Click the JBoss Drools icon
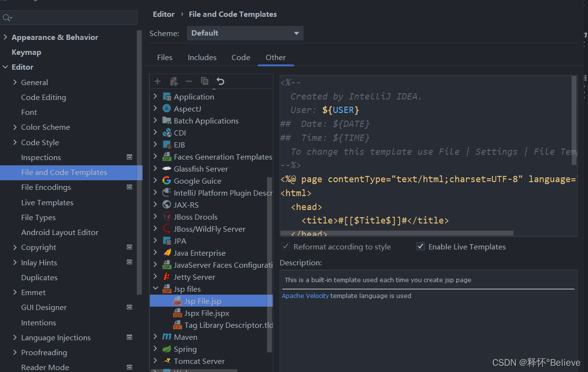Viewport: 588px width, 372px height. pyautogui.click(x=167, y=217)
